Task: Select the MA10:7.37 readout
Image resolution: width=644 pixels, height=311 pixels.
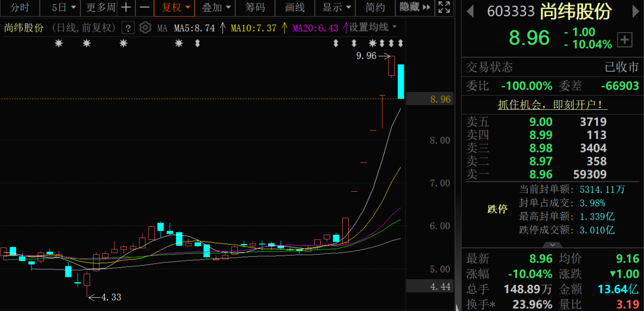Action: 253,28
